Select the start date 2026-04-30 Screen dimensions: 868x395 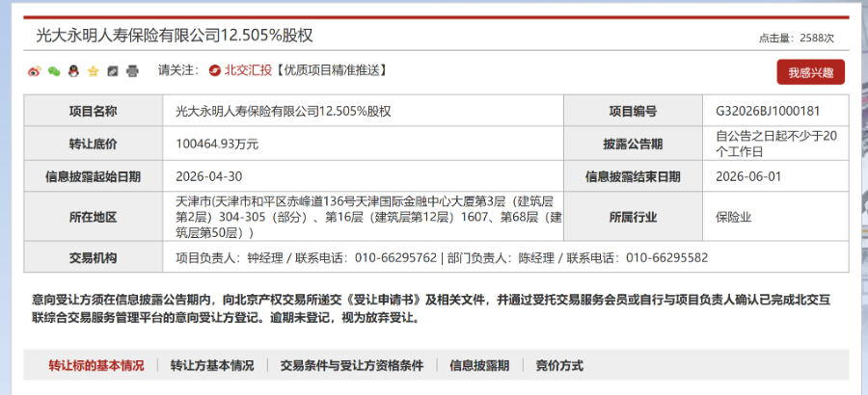coord(208,176)
